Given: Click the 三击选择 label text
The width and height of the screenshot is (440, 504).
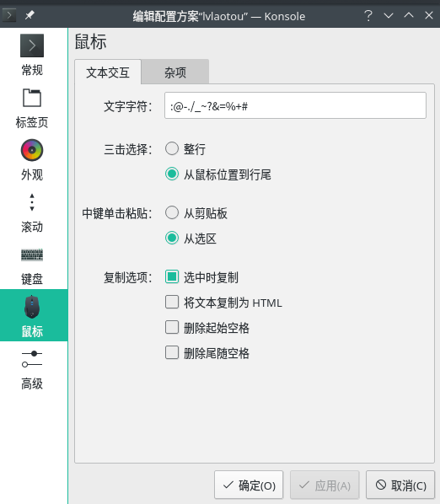Looking at the screenshot, I should 128,149.
